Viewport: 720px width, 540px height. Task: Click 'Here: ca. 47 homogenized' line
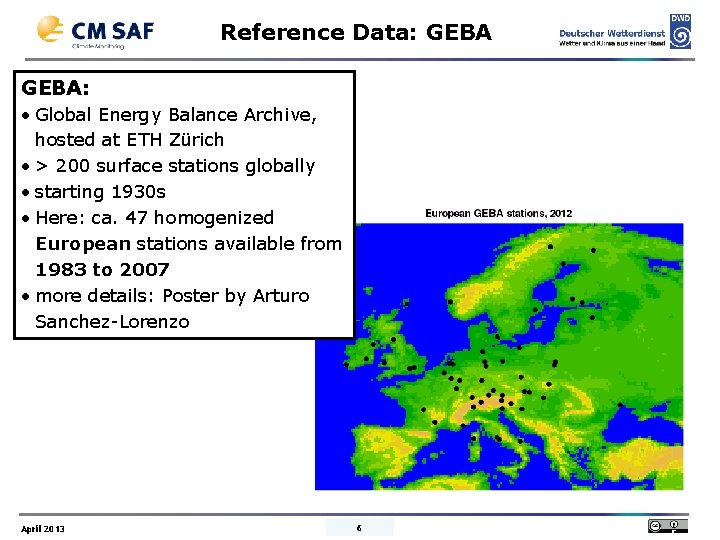[155, 218]
